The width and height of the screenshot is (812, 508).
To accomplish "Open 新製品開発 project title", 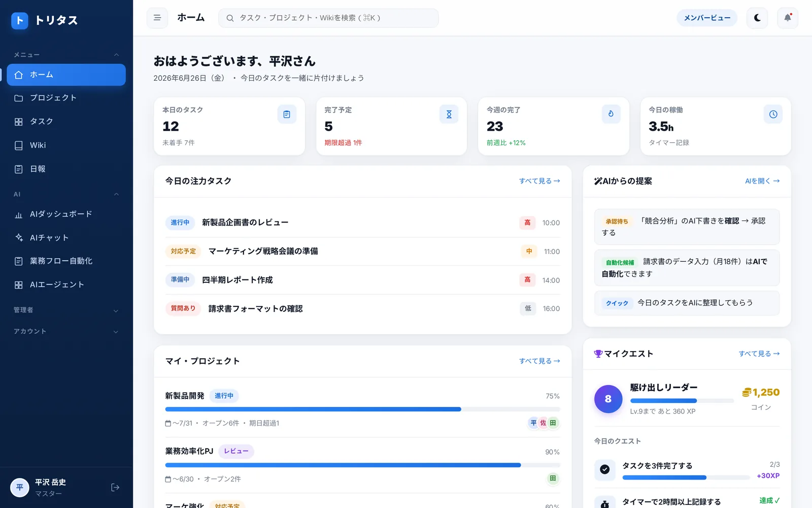I will click(185, 396).
